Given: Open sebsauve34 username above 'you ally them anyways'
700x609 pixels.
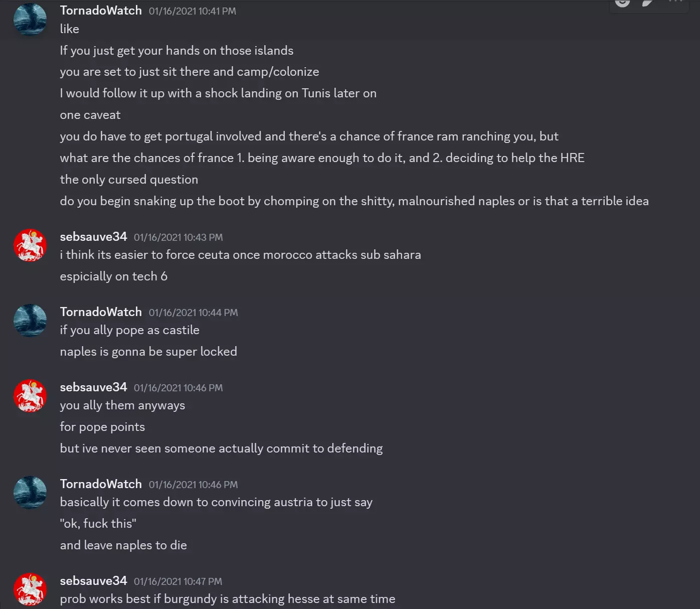Looking at the screenshot, I should point(93,387).
